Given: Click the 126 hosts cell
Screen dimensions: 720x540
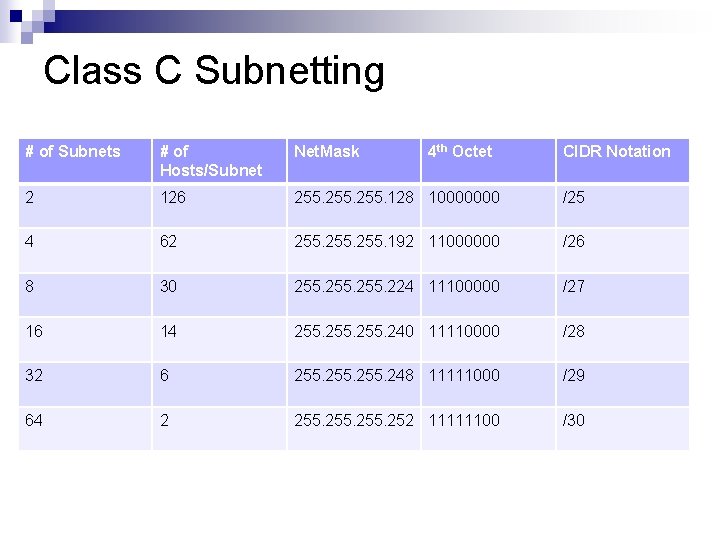Looking at the screenshot, I should tap(173, 198).
